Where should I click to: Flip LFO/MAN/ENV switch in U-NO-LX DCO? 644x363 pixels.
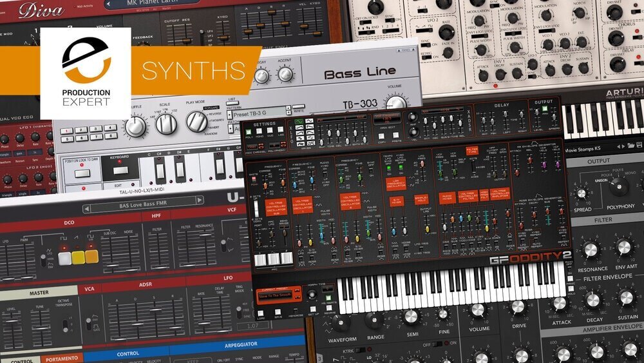(43, 260)
